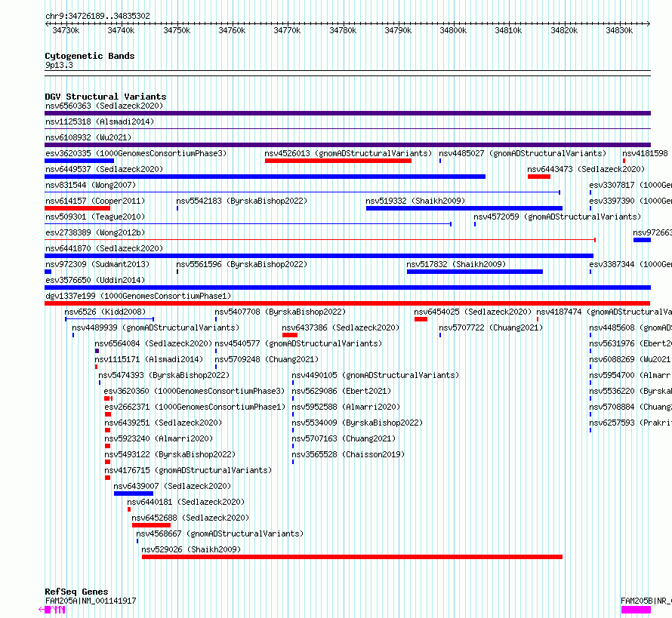
Task: Click the nsv6443473 red variant bar
Action: pyautogui.click(x=538, y=177)
